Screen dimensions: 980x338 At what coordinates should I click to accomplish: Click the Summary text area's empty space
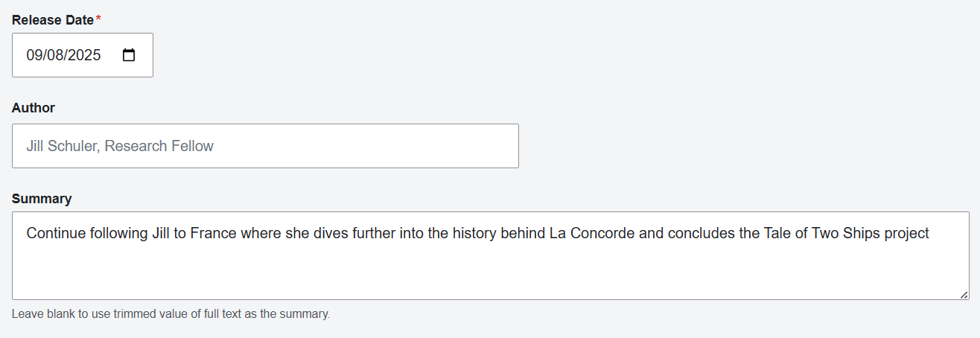[490, 272]
